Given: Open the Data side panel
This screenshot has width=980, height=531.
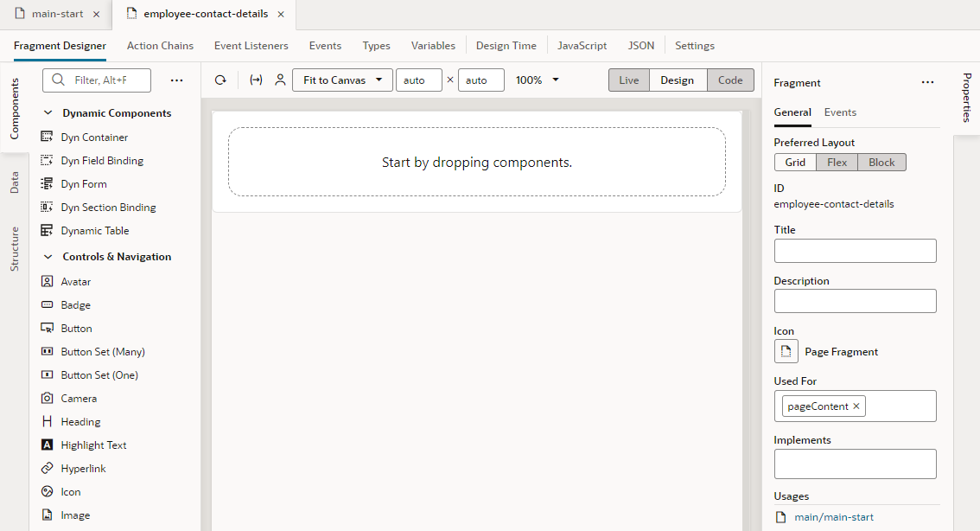Looking at the screenshot, I should (x=15, y=182).
